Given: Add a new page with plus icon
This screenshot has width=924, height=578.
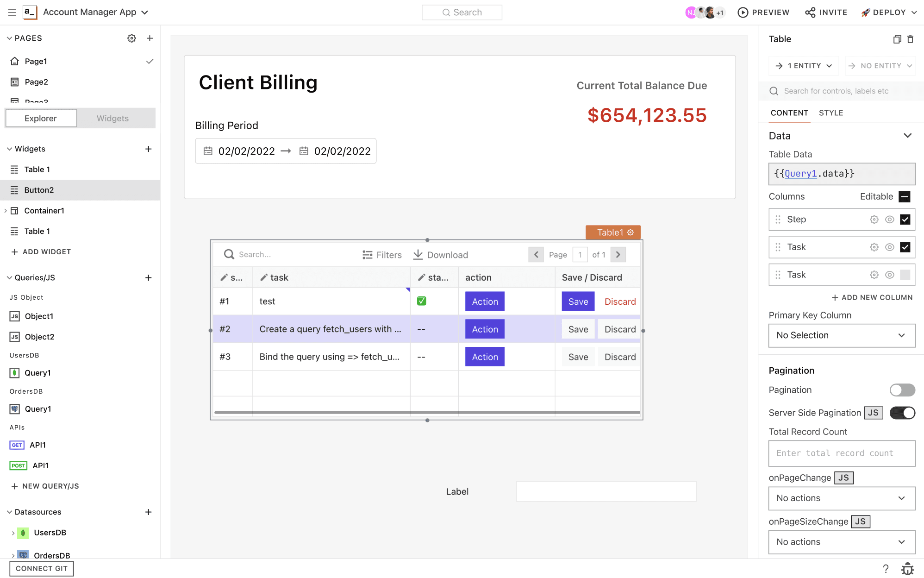Looking at the screenshot, I should tap(150, 38).
